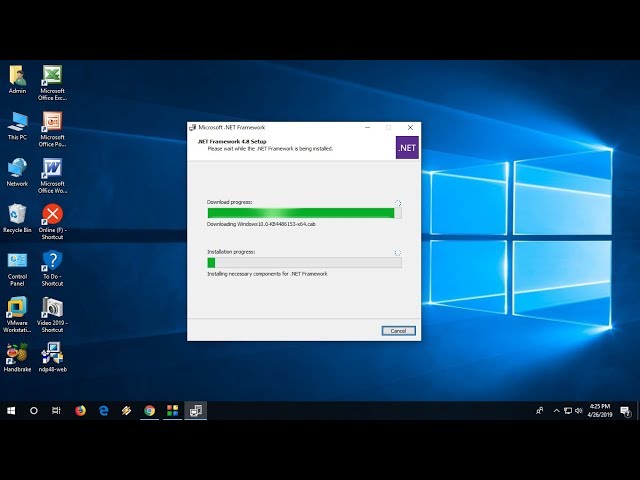Image resolution: width=640 pixels, height=480 pixels.
Task: Open the network icon in system tray
Action: click(x=568, y=411)
